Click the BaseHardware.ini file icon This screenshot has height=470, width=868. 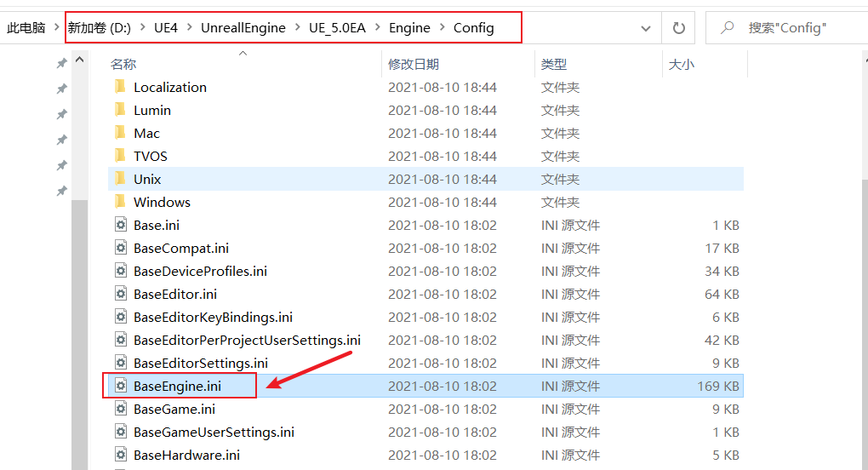point(121,455)
